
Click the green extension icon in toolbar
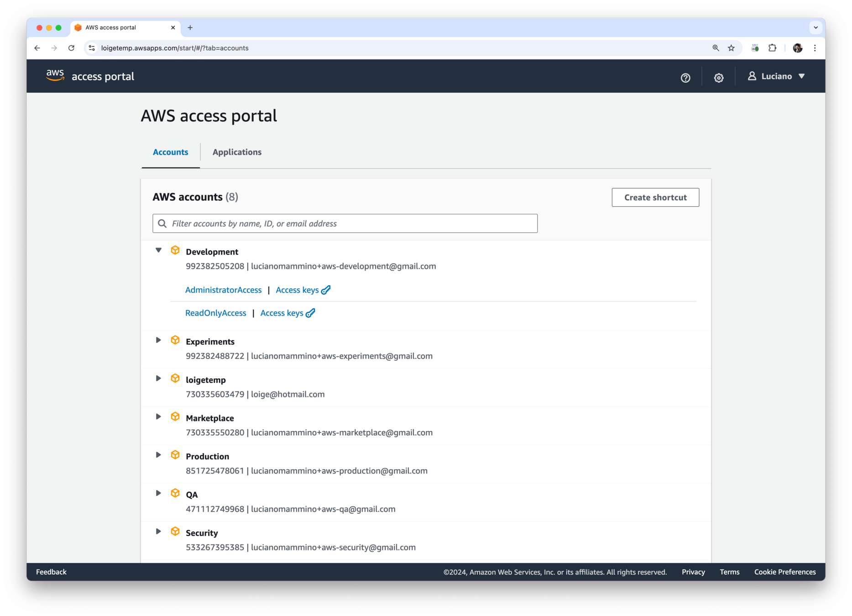755,48
